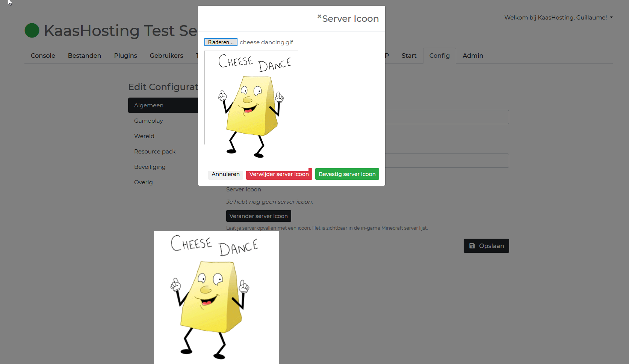Switch to the Bestanden tab
The image size is (629, 364).
85,56
